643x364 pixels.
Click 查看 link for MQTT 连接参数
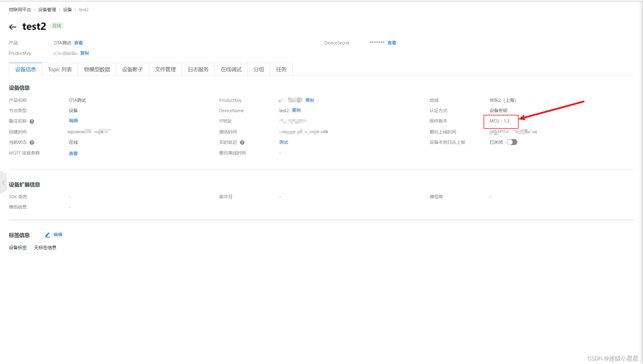(73, 153)
